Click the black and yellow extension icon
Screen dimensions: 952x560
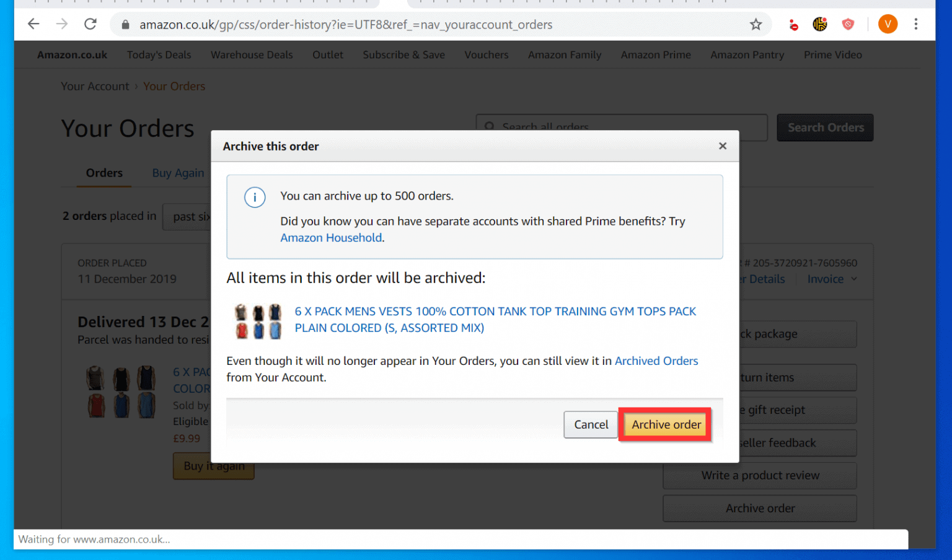(x=819, y=24)
